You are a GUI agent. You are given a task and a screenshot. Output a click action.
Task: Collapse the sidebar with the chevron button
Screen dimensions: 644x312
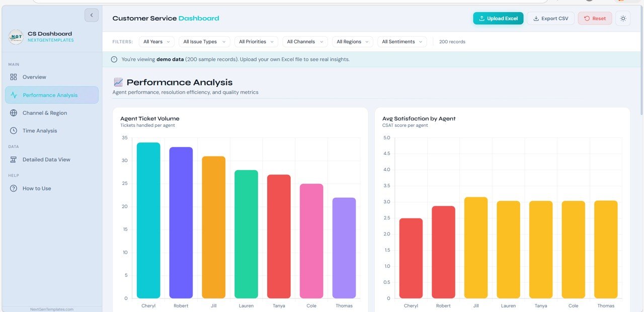(x=92, y=15)
